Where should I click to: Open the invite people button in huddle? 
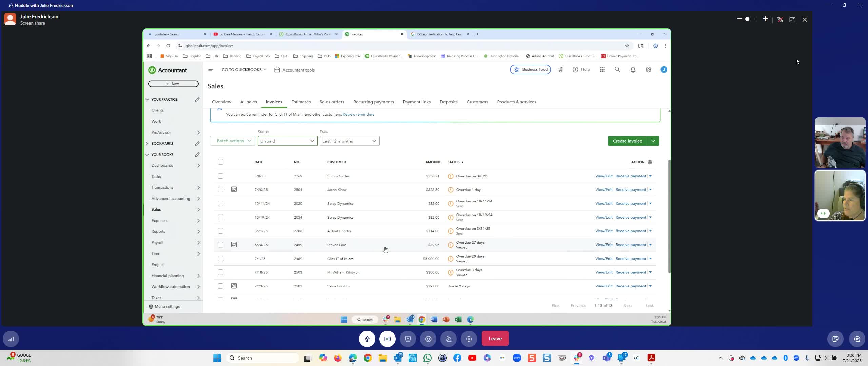coord(449,339)
